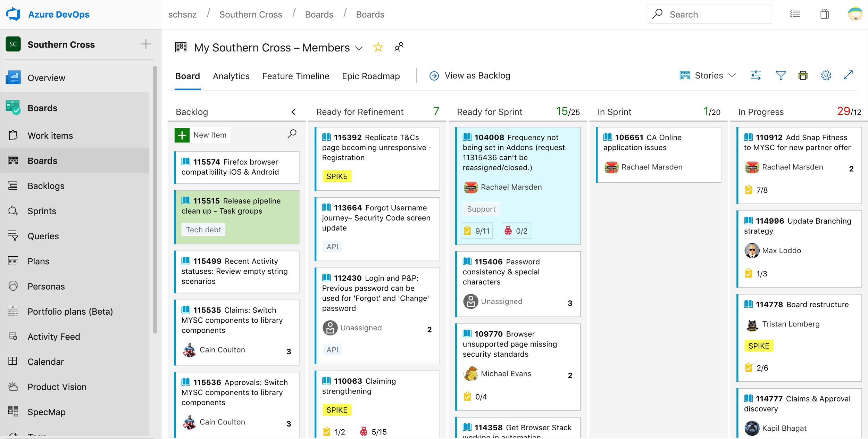Favorite the team board with star icon
Image resolution: width=868 pixels, height=439 pixels.
point(378,47)
